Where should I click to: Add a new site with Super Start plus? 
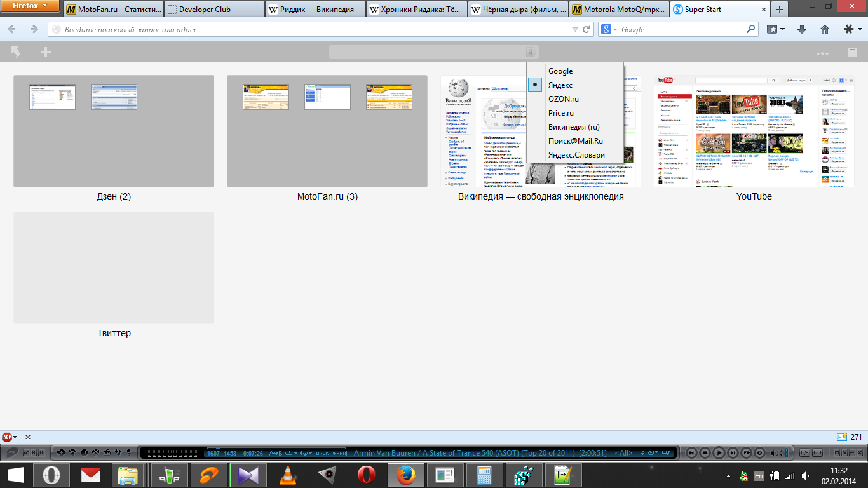click(x=46, y=52)
